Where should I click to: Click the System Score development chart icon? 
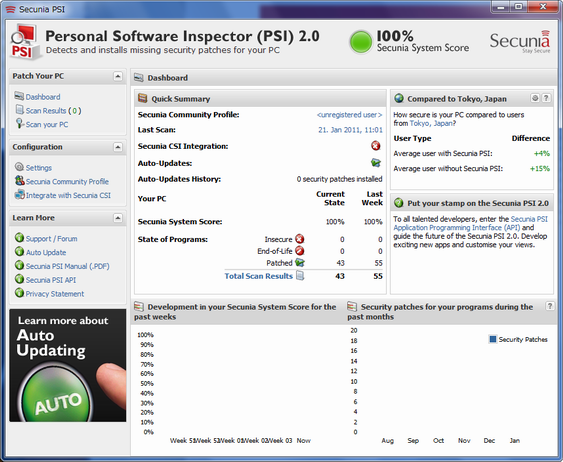click(x=139, y=306)
